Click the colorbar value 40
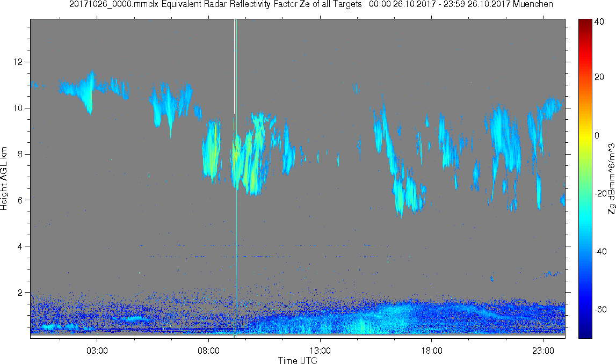The width and height of the screenshot is (616, 364). tap(599, 22)
